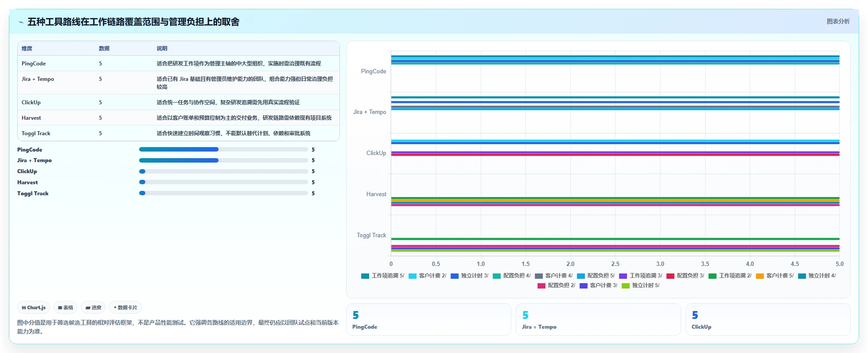Click the Toggl Track label on the chart axis
The height and width of the screenshot is (353, 868).
tap(371, 235)
